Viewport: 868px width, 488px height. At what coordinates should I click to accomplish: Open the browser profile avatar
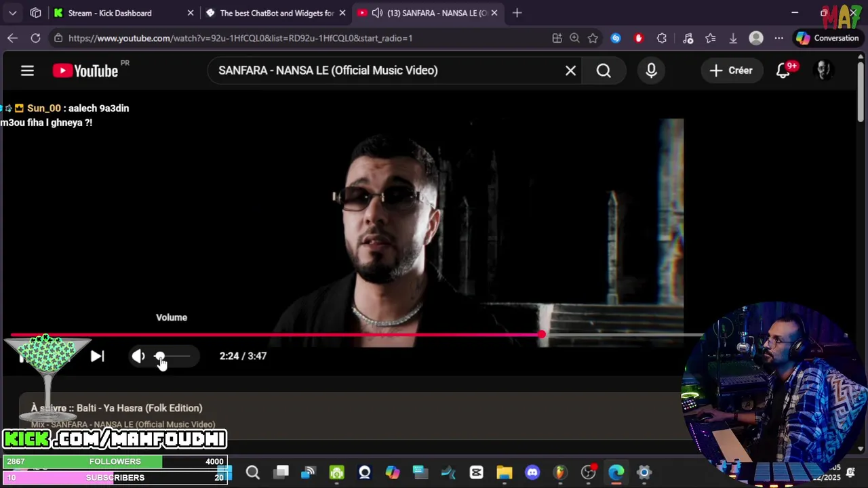pyautogui.click(x=756, y=38)
